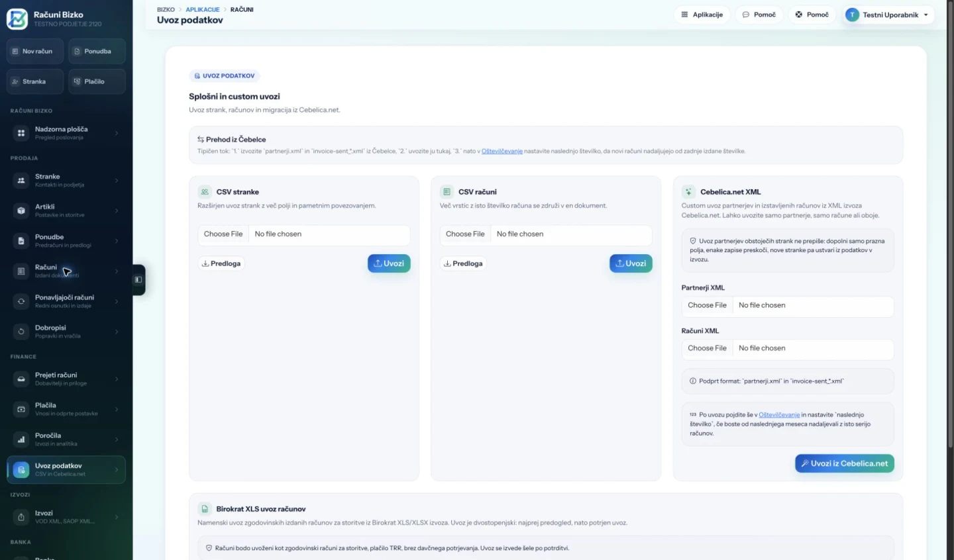
Task: Open the Testni Uporabnik user dropdown
Action: click(x=888, y=15)
